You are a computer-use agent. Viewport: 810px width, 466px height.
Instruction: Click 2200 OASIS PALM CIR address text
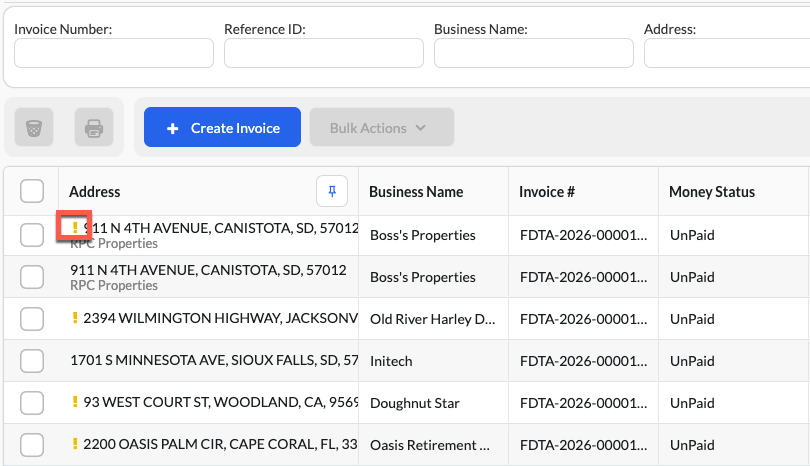pos(221,444)
